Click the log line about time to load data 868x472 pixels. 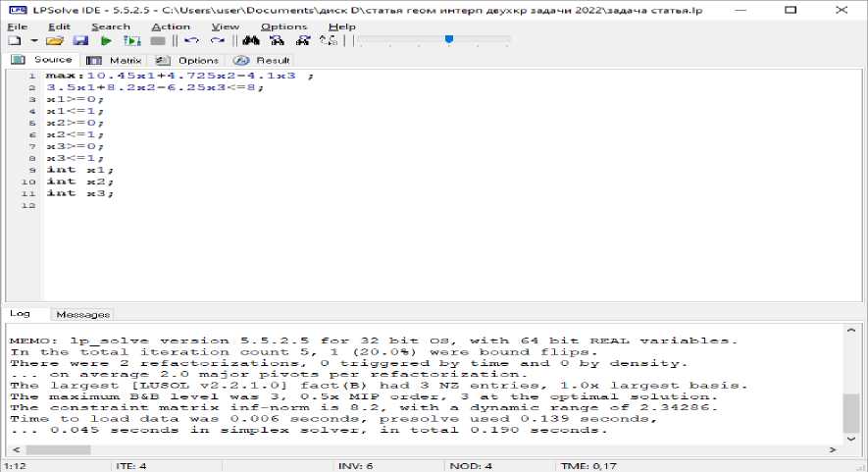(333, 419)
